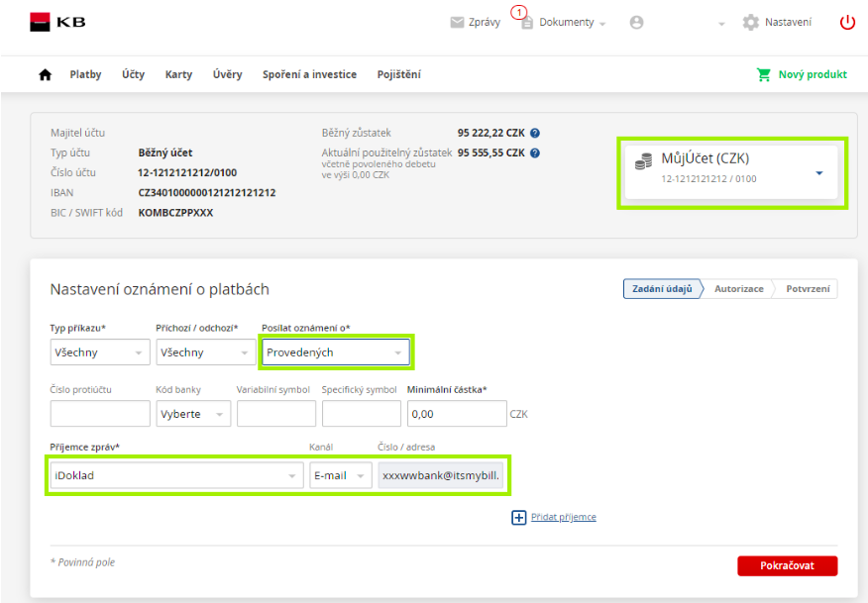Open the Příchozí / odchozí dropdown
Viewport: 868px width, 603px height.
(x=205, y=352)
